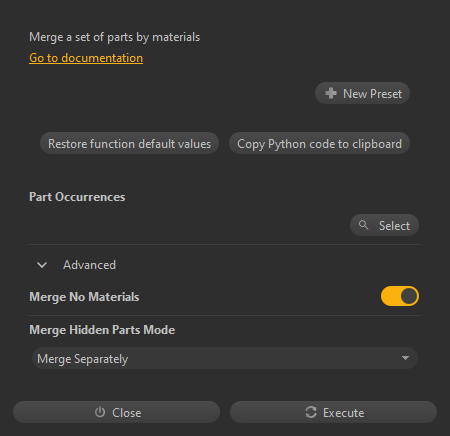Click the Merge Separately text in the combo box

pyautogui.click(x=83, y=359)
